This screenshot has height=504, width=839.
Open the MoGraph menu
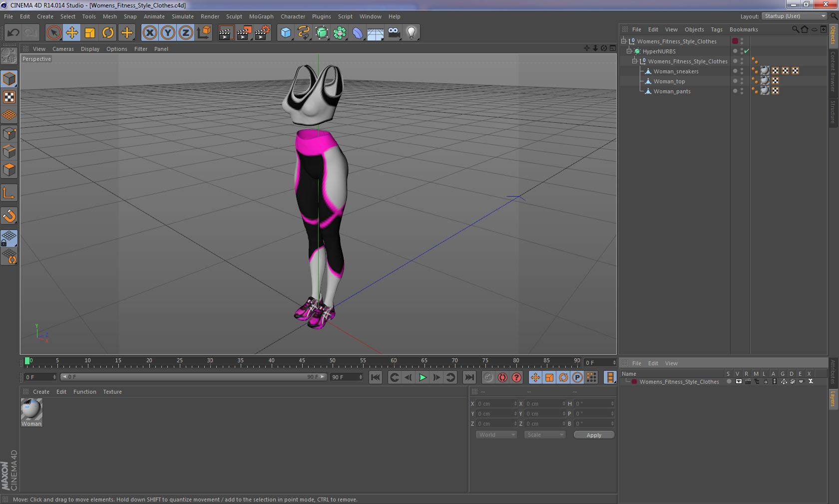point(261,16)
